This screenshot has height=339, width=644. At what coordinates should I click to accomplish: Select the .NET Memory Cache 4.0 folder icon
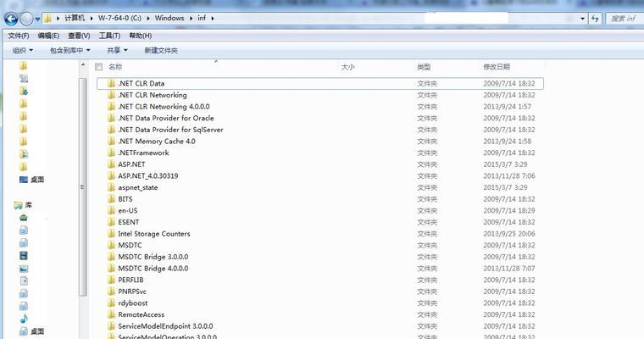pos(111,141)
